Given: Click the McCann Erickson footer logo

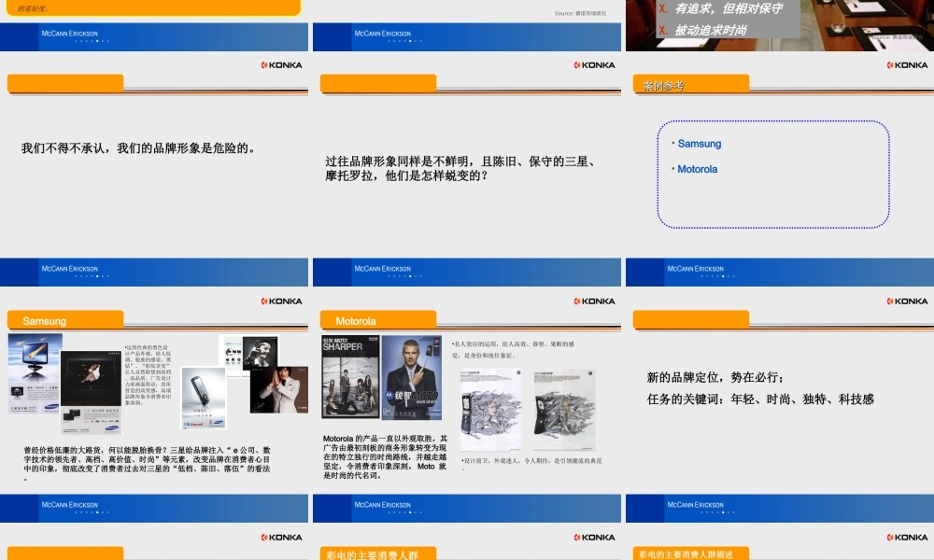Looking at the screenshot, I should tap(70, 504).
